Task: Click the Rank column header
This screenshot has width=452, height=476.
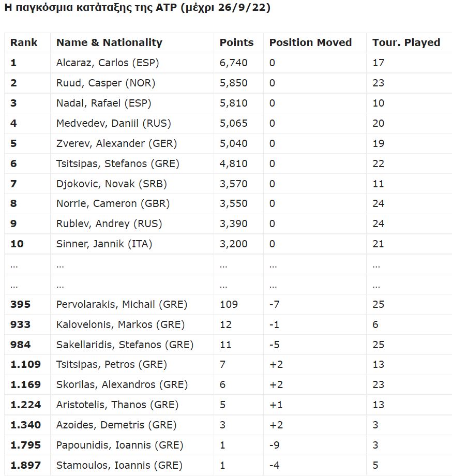Action: pyautogui.click(x=24, y=42)
